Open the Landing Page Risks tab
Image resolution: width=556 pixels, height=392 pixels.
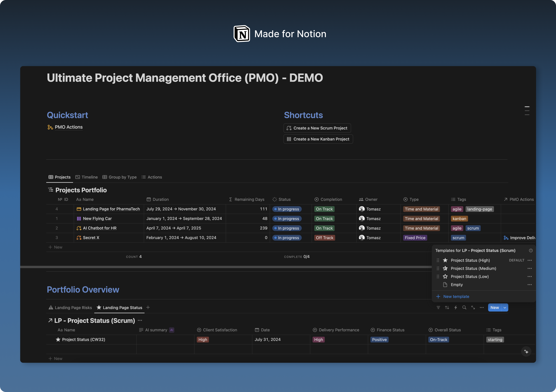[x=70, y=307]
